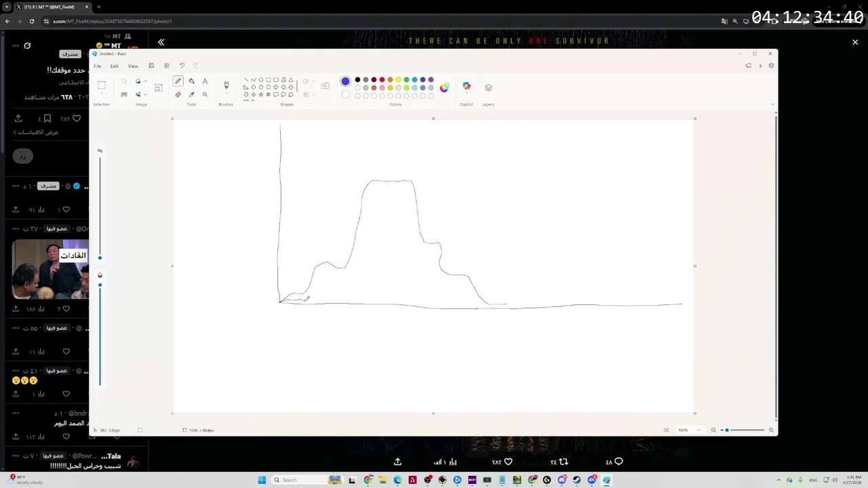868x488 pixels.
Task: Pick the purple color swatch
Action: [431, 80]
